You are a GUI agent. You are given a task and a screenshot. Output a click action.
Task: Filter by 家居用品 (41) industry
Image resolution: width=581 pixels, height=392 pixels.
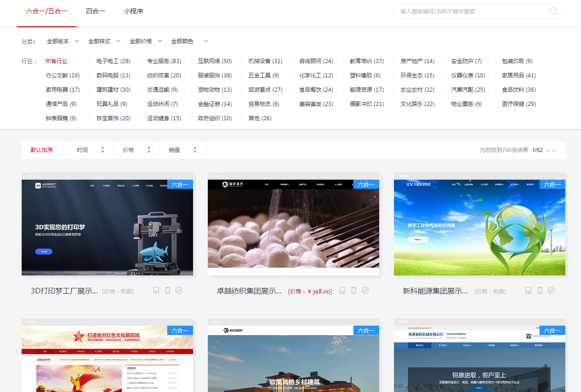[x=519, y=75]
